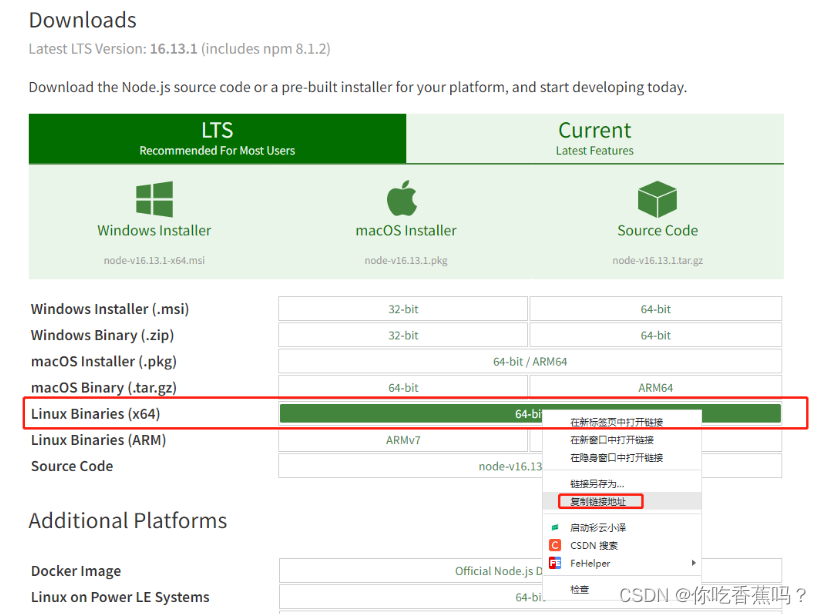Select the LTS tab
Viewport: 821px width, 614px height.
tap(216, 138)
